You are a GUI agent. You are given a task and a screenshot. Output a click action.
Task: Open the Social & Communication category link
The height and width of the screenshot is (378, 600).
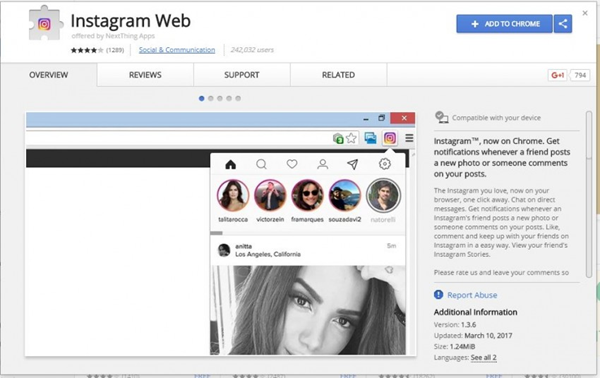coord(177,50)
